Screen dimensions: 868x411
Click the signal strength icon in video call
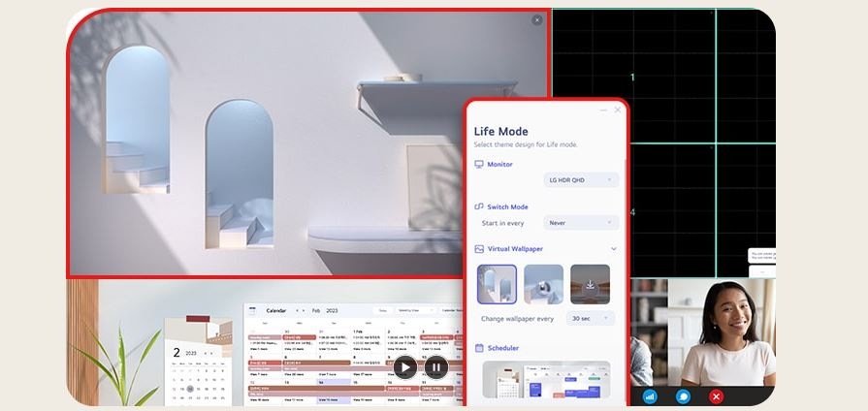(x=650, y=396)
